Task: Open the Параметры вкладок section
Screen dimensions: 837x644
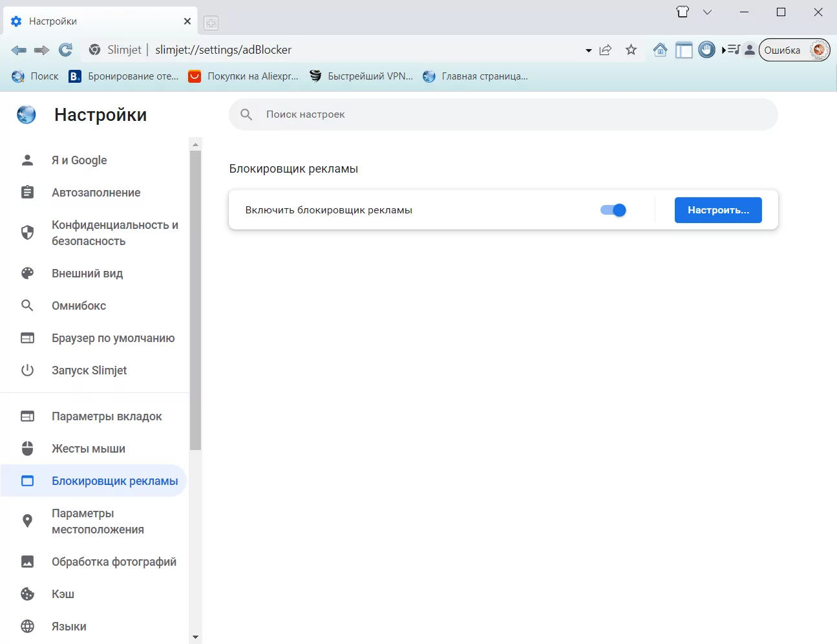Action: click(x=94, y=416)
